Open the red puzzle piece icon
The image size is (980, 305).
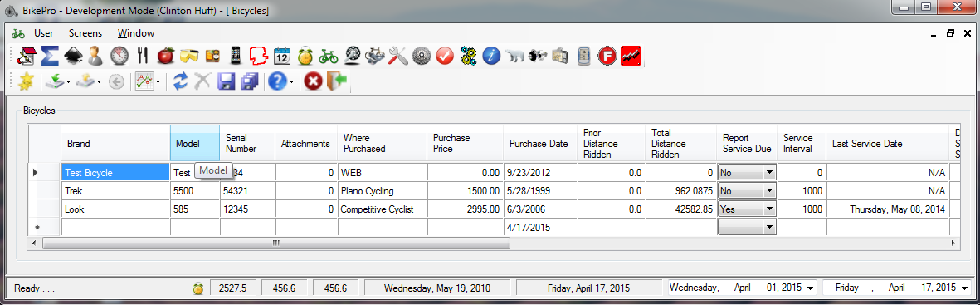point(258,57)
